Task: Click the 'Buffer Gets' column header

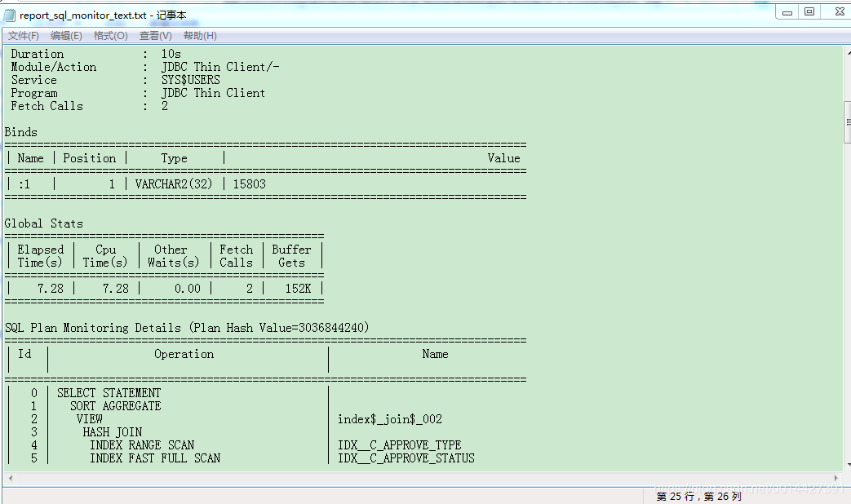Action: 291,256
